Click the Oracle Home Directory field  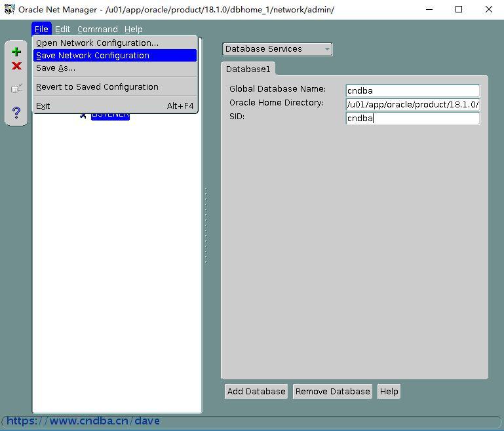[412, 104]
